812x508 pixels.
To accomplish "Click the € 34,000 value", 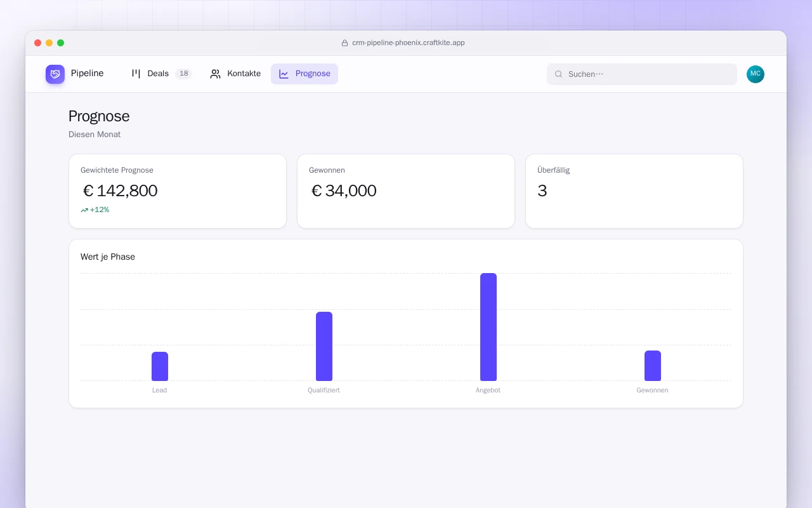I will click(344, 190).
